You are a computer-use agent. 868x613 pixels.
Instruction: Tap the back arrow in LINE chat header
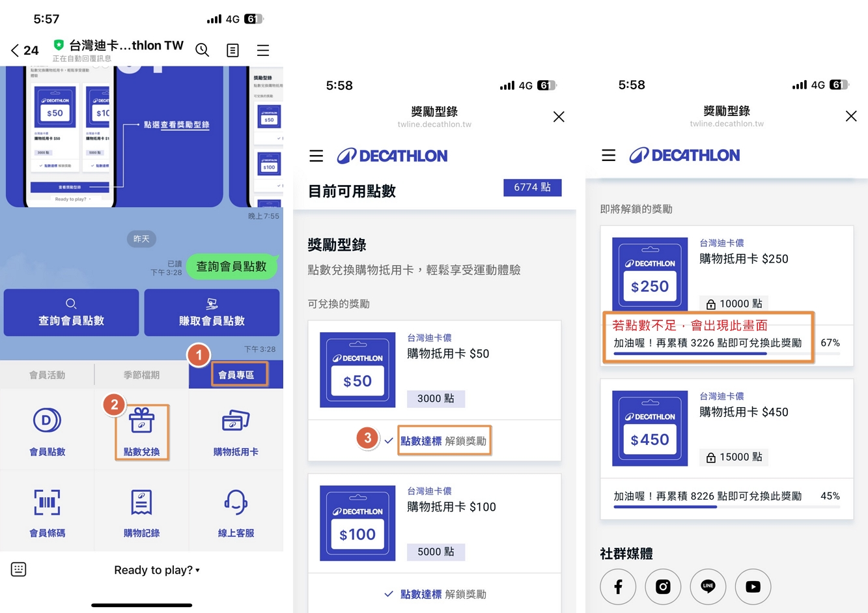pyautogui.click(x=15, y=50)
